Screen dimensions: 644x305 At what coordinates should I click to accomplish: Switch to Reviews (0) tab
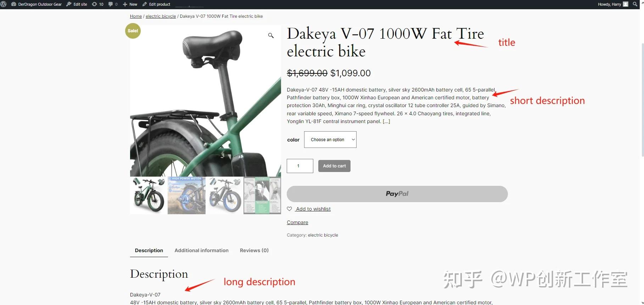[254, 250]
